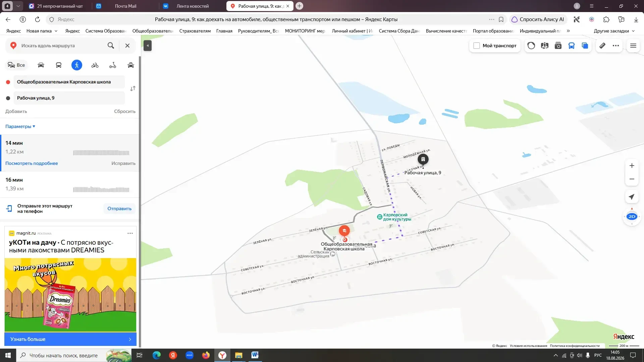The height and width of the screenshot is (362, 644).
Task: Close the route panel with the X icon
Action: point(127,46)
